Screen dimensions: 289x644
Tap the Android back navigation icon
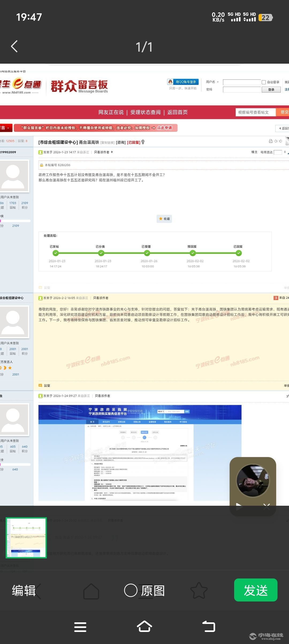[209, 626]
